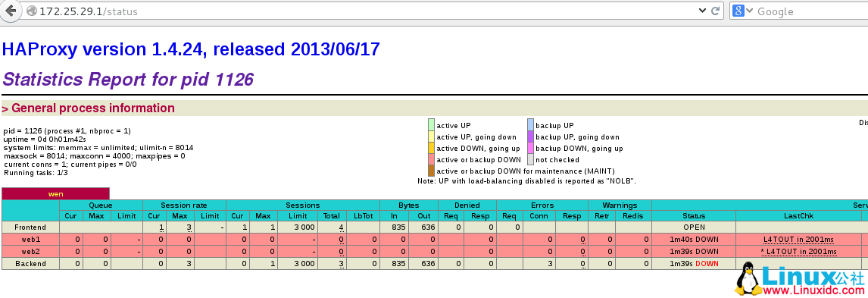This screenshot has height=298, width=868.
Task: Click web1 status 1m40s DOWN
Action: [694, 240]
